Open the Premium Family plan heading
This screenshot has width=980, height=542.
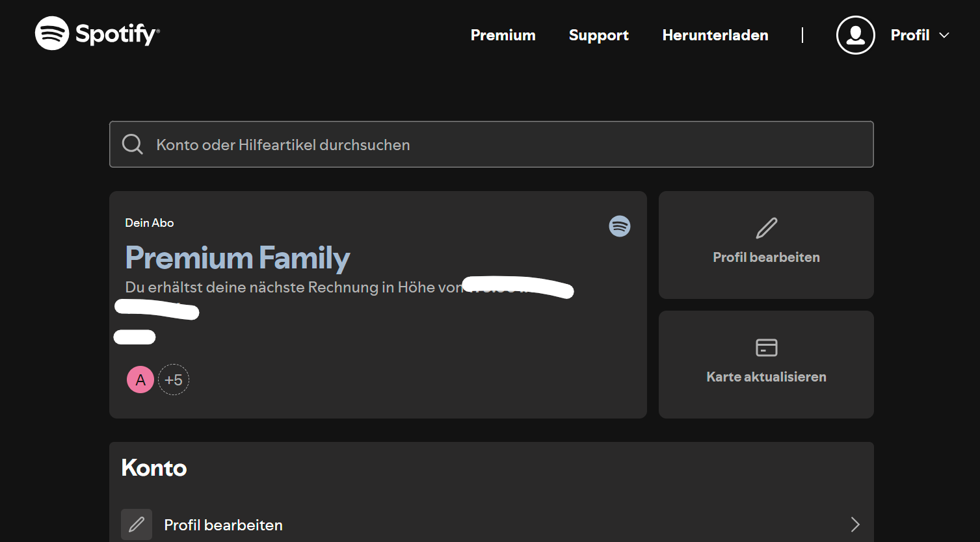pyautogui.click(x=237, y=258)
